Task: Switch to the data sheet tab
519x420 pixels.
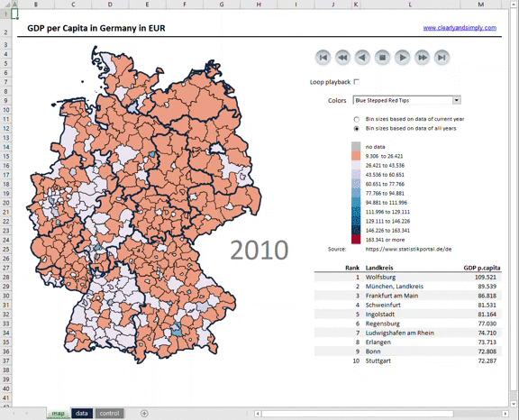Action: point(81,413)
